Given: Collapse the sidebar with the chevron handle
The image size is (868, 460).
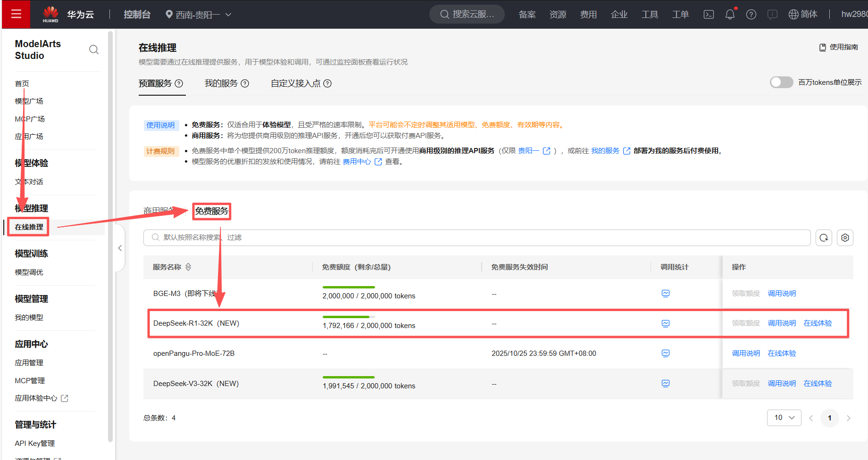Looking at the screenshot, I should pyautogui.click(x=120, y=248).
